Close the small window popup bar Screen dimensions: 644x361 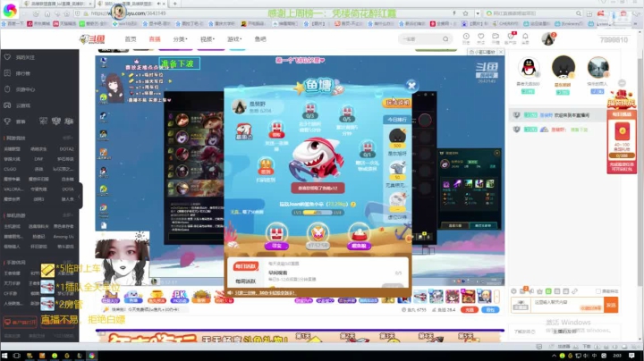pos(501,52)
